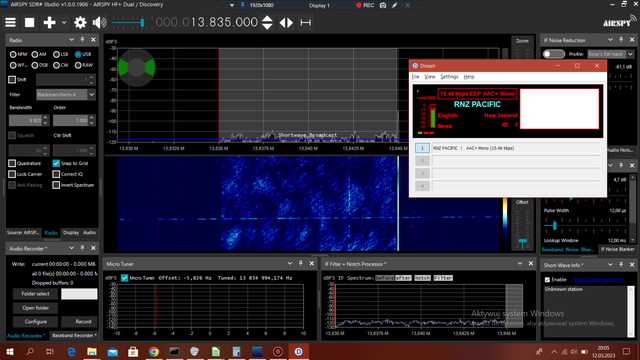Click the center tuning bar icon
The height and width of the screenshot is (360, 640).
305,22
